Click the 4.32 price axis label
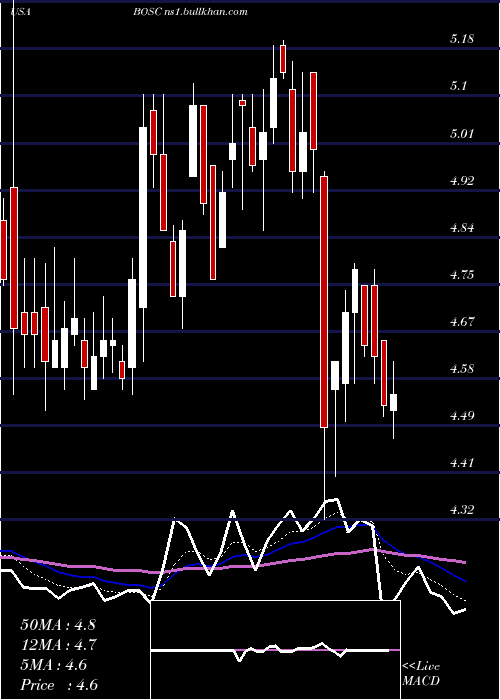500x700 pixels. click(x=462, y=509)
